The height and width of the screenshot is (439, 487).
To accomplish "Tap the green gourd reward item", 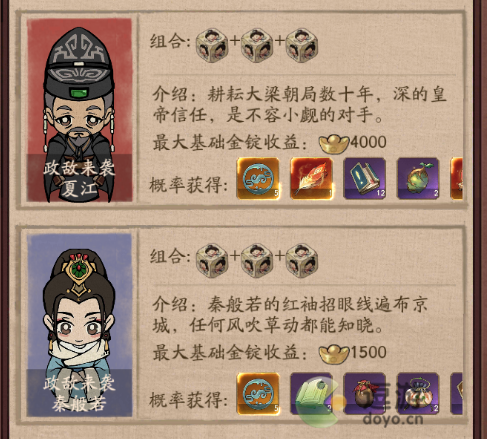I will 418,179.
